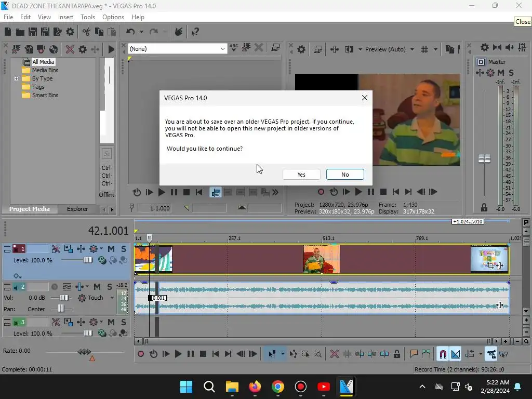Screen dimensions: 532x399
Task: Open video preview Project Video Properties gear
Action: coord(301,49)
